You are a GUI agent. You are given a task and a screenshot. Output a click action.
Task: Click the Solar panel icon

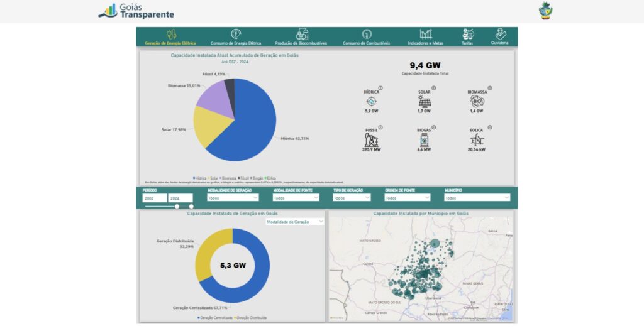pos(425,102)
